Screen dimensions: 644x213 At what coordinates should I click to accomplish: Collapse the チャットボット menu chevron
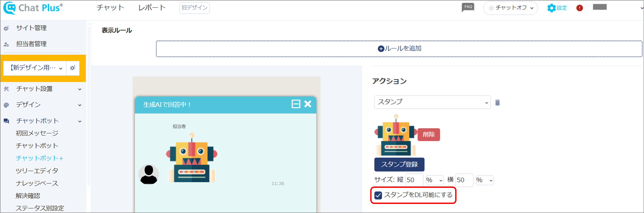[x=80, y=121]
